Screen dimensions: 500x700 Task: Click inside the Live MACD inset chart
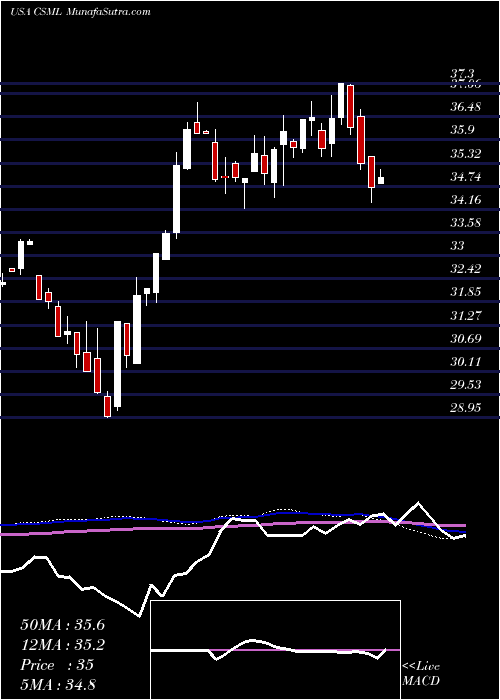click(x=275, y=650)
